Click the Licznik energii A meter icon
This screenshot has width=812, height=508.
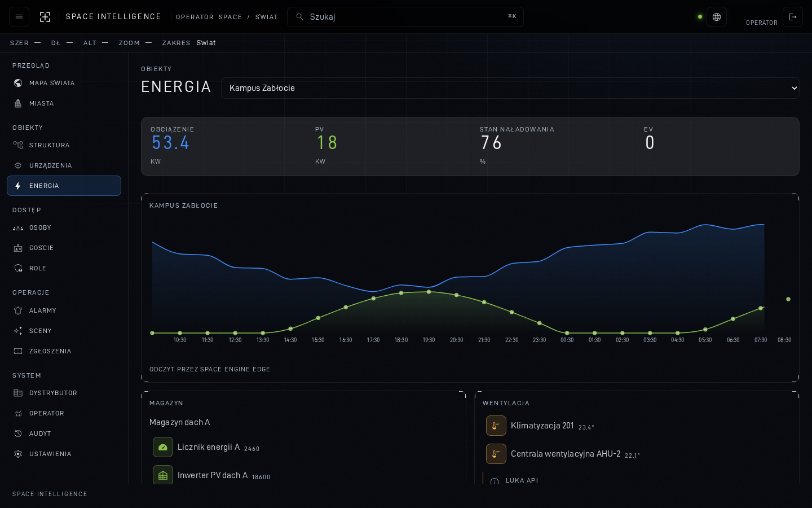pos(163,447)
